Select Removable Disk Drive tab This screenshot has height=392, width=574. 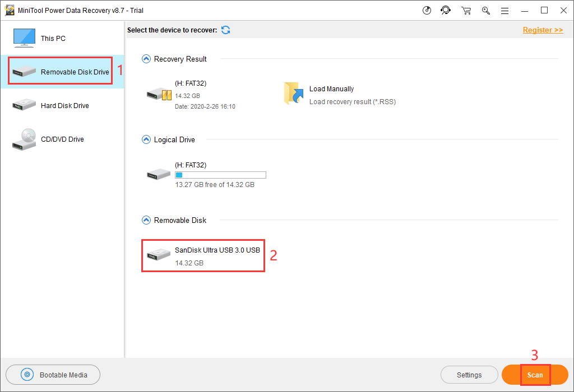tap(62, 72)
